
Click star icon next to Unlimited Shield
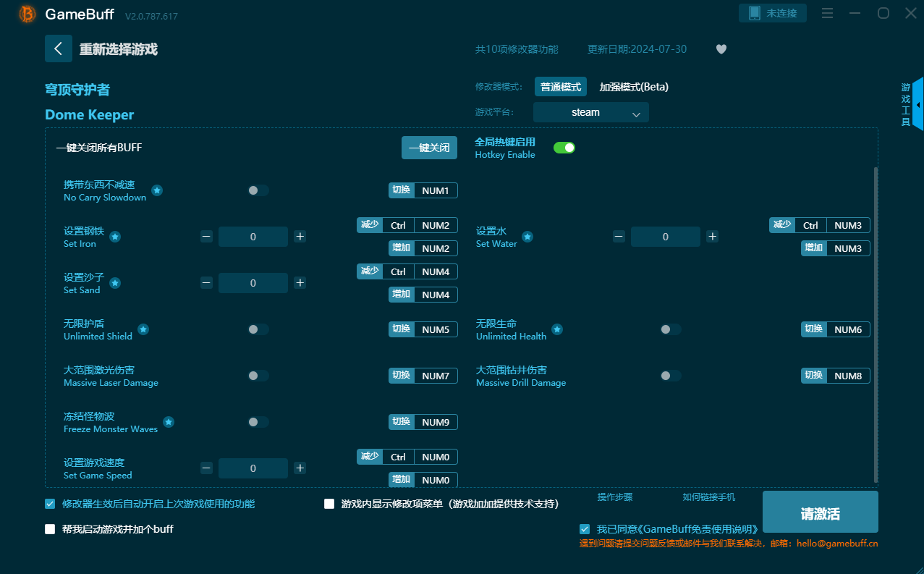pyautogui.click(x=143, y=329)
